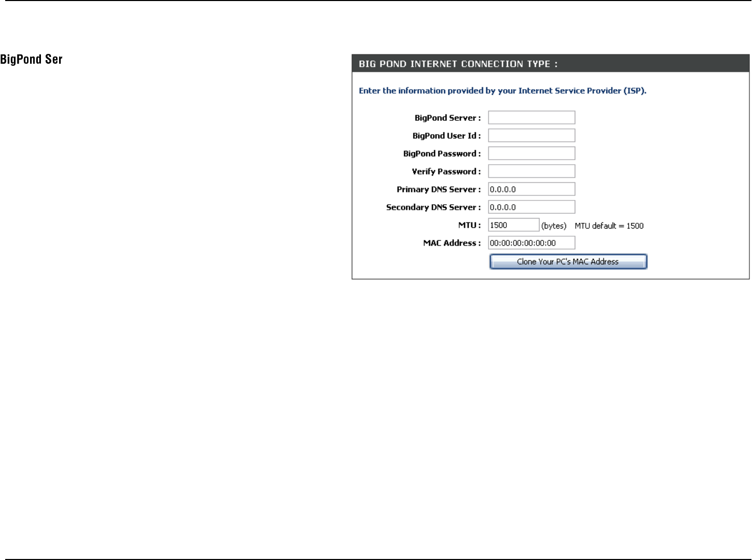Click the MTU value field

[514, 225]
